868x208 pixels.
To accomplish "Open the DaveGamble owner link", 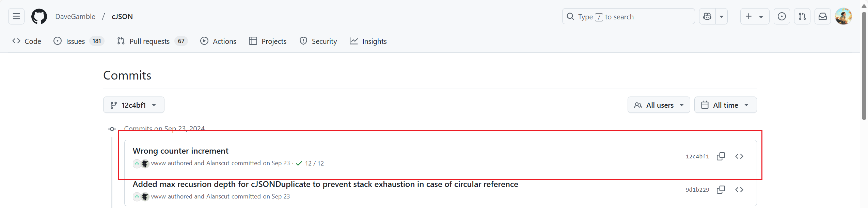I will tap(75, 16).
